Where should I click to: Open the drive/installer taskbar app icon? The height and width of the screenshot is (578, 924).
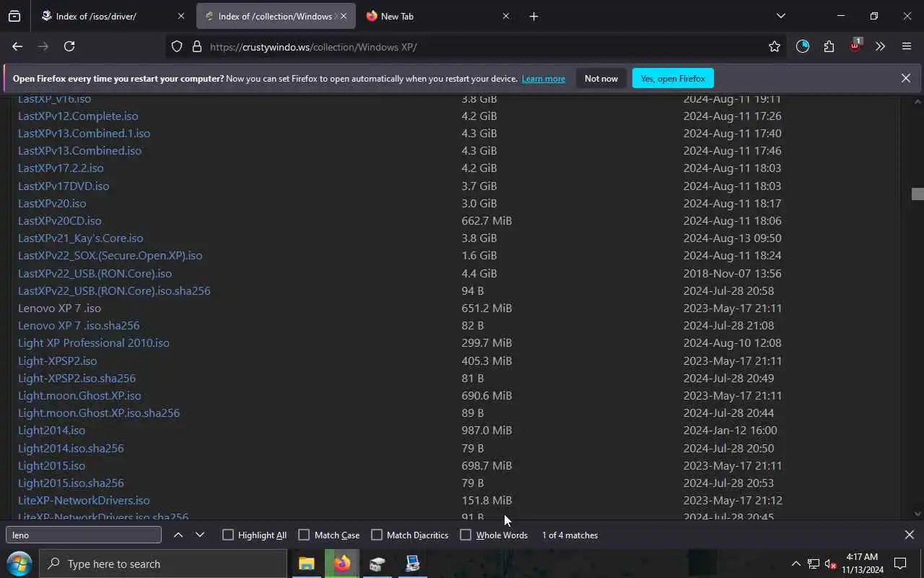pos(377,564)
